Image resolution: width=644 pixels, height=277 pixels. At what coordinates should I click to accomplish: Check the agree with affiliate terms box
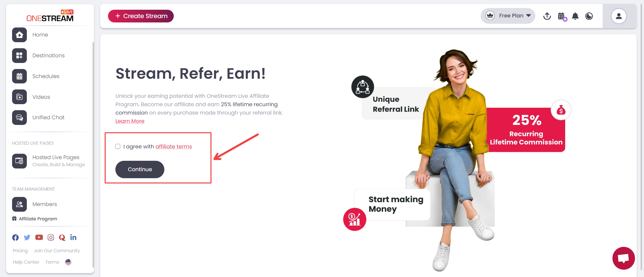tap(118, 146)
